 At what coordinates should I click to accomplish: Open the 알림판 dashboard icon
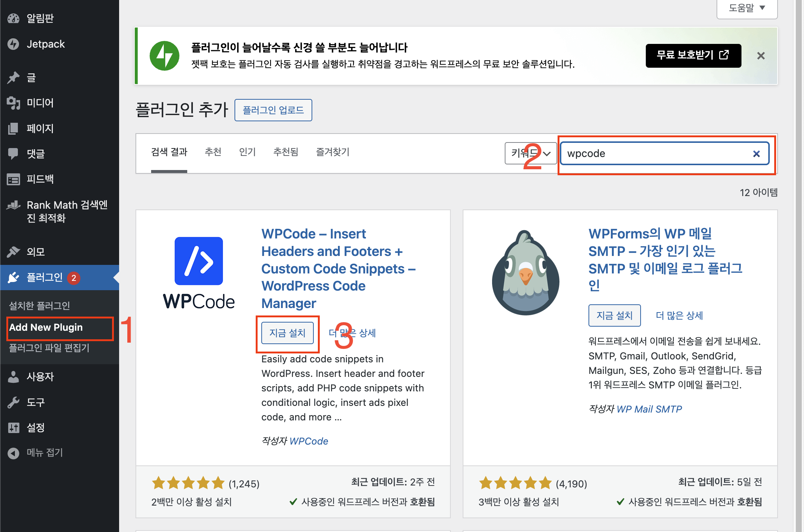[x=13, y=18]
